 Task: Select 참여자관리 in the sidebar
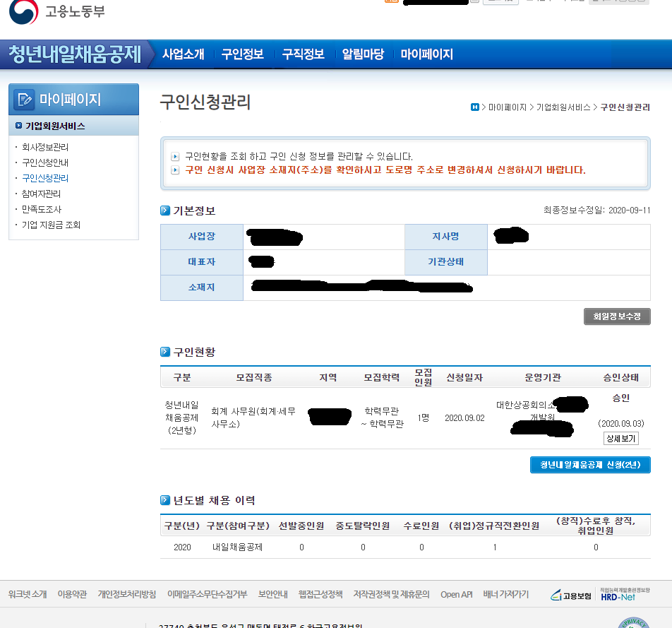pos(41,194)
